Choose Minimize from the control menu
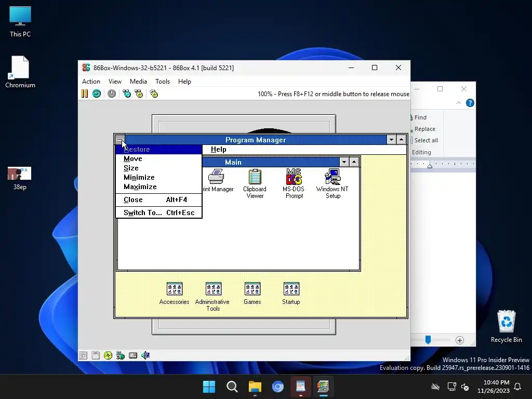Screen dimensions: 532x399 point(158,178)
